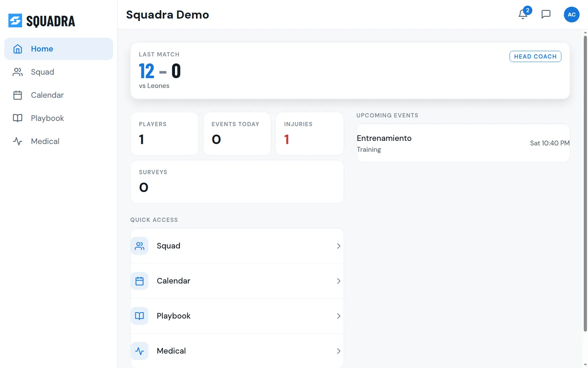Open the Medical quick access row label
The width and height of the screenshot is (588, 368).
click(x=171, y=351)
